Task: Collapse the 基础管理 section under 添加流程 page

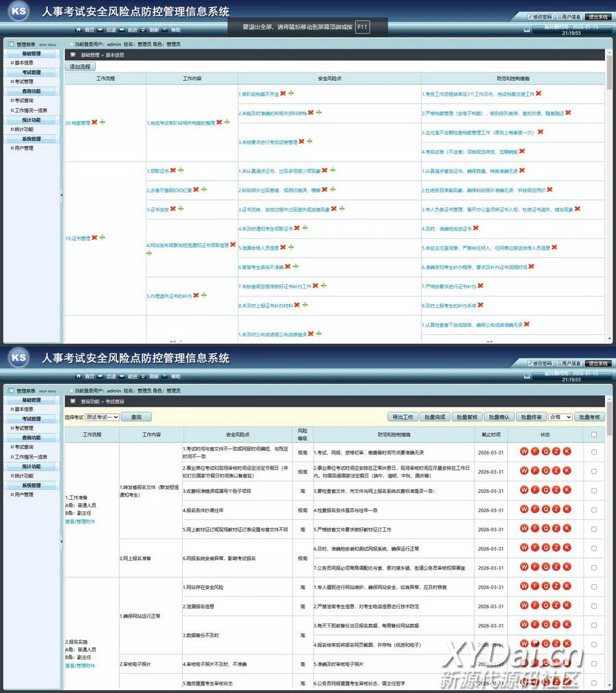Action: click(31, 53)
